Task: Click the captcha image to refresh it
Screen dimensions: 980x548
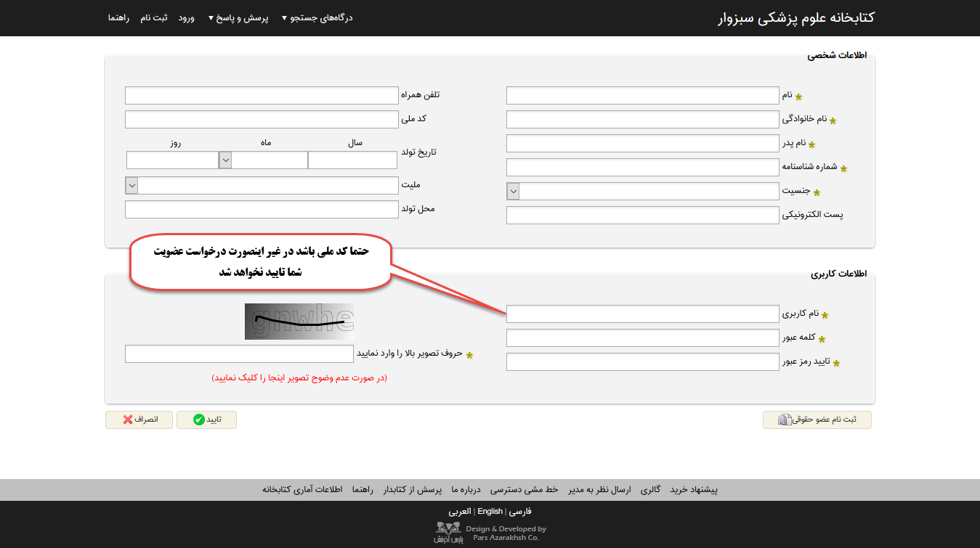Action: pos(299,322)
